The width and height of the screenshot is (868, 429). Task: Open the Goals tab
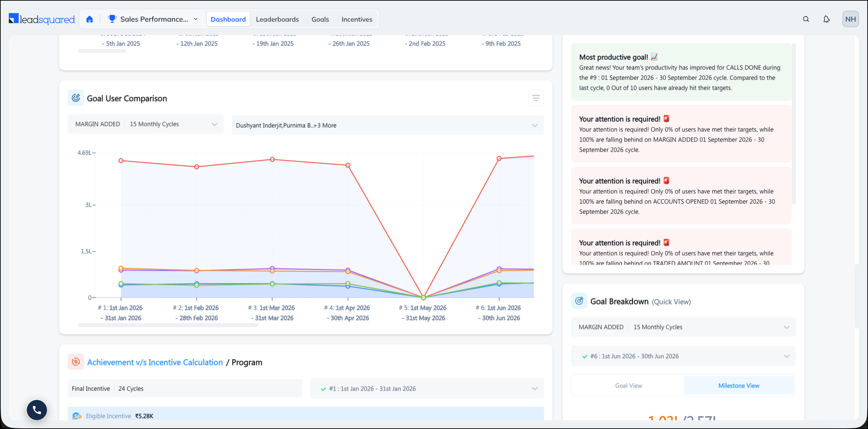(x=320, y=19)
